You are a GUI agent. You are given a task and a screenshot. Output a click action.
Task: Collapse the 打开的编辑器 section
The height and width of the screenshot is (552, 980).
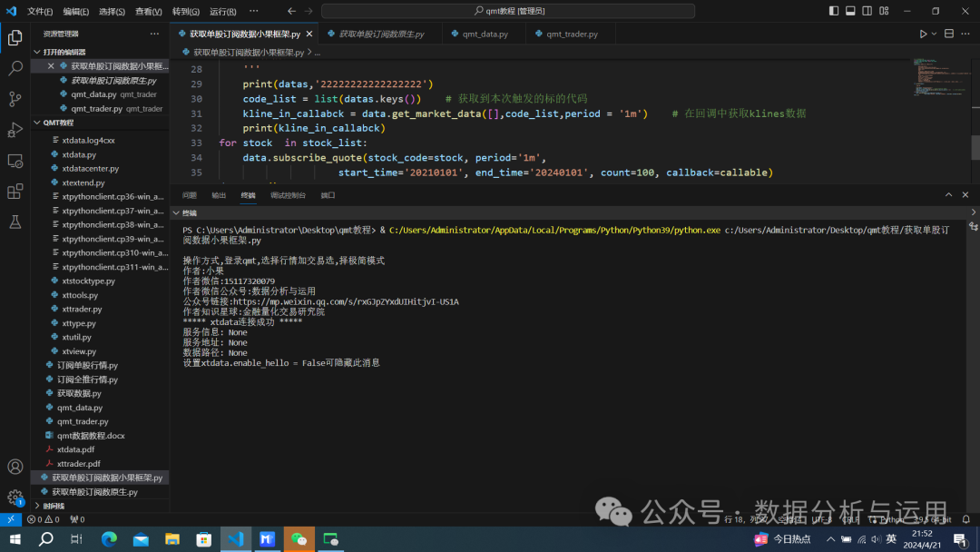[100, 52]
